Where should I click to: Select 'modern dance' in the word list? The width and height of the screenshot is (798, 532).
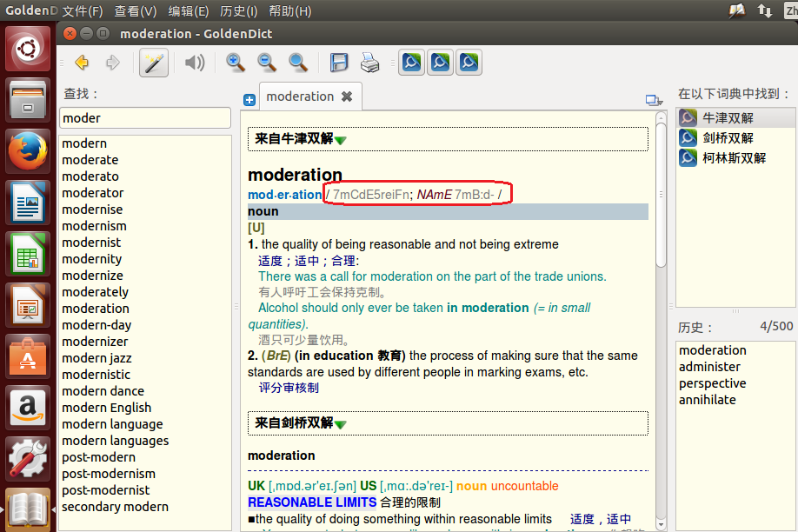(x=103, y=391)
